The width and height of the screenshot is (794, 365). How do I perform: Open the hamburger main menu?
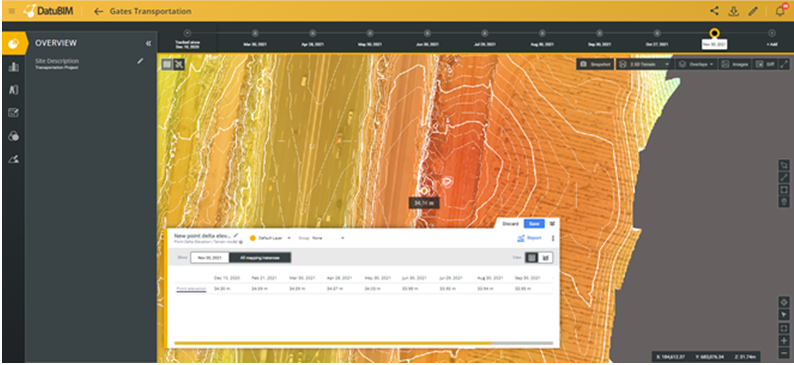[12, 11]
